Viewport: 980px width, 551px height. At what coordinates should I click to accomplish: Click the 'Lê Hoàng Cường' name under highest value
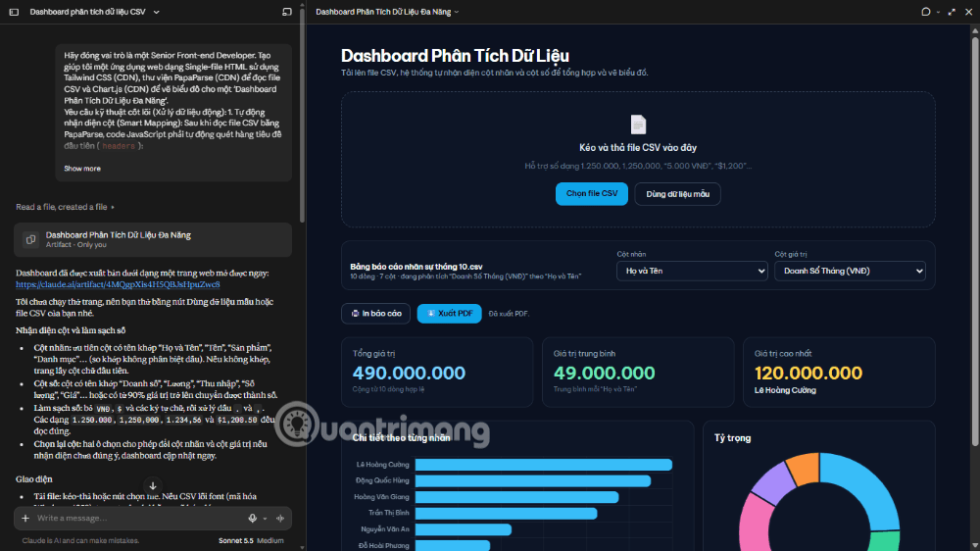point(785,390)
